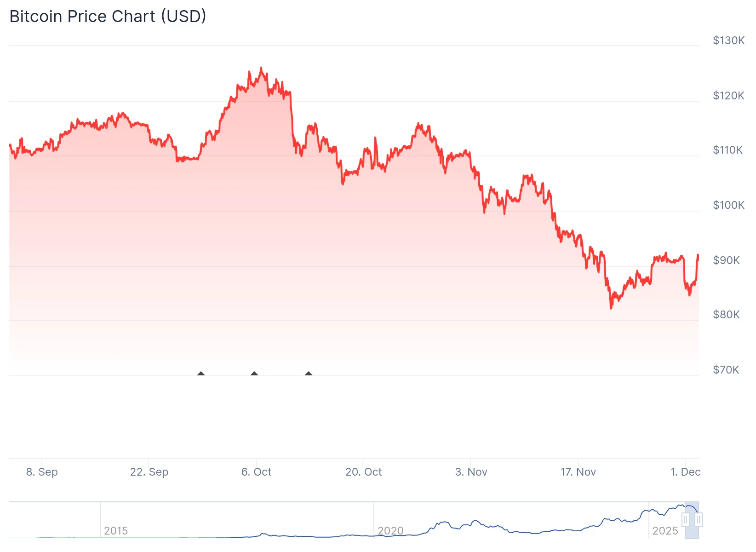Click the 2015 label in the navigator

116,531
